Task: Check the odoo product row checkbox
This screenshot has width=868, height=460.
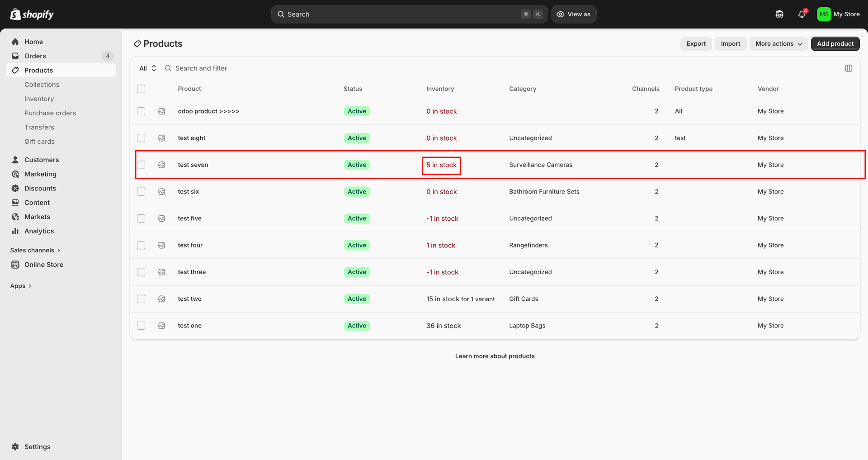Action: 141,111
